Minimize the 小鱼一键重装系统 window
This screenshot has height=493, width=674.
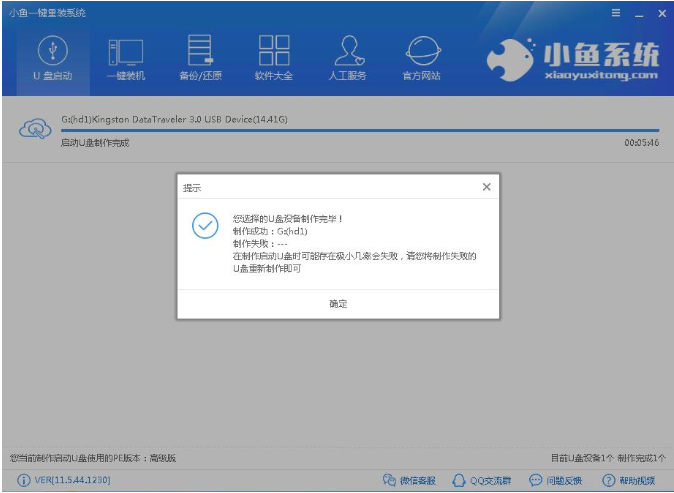coord(639,14)
